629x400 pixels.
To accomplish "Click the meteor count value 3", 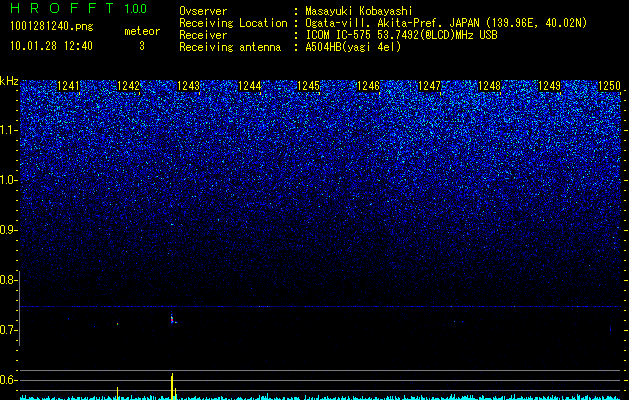I will 142,46.
